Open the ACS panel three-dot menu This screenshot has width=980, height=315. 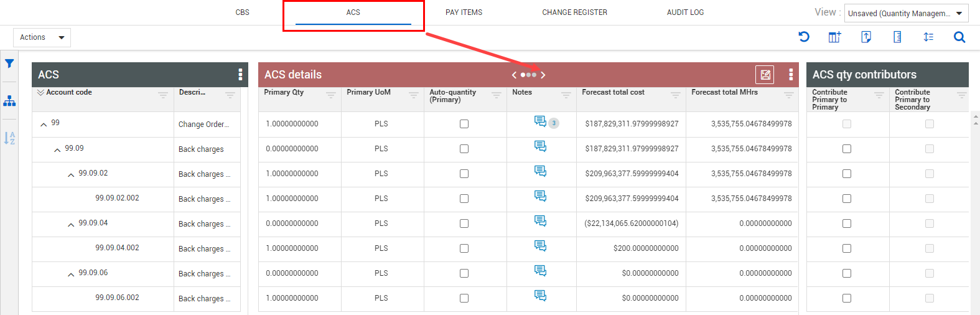240,75
